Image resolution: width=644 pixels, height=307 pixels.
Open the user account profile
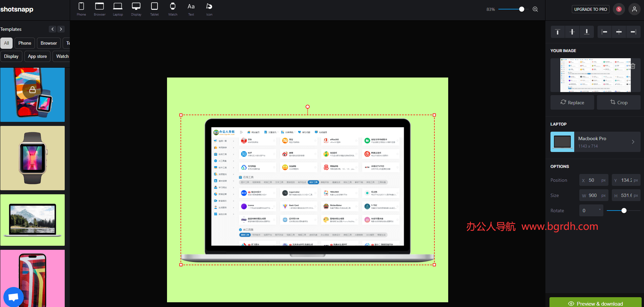coord(634,9)
